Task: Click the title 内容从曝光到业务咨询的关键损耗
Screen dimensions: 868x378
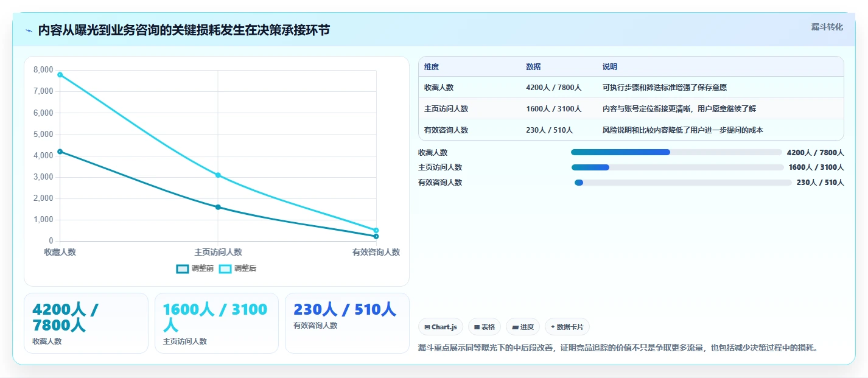Action: [x=184, y=30]
